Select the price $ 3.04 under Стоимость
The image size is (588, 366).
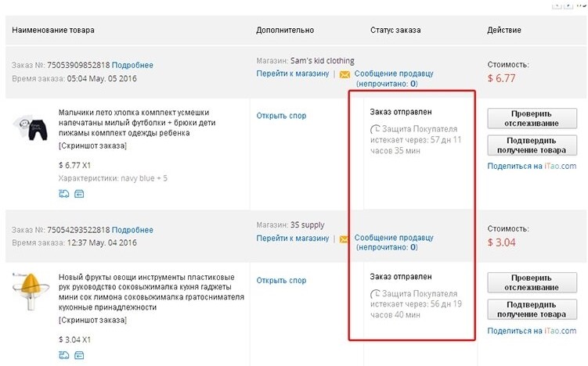pos(501,242)
